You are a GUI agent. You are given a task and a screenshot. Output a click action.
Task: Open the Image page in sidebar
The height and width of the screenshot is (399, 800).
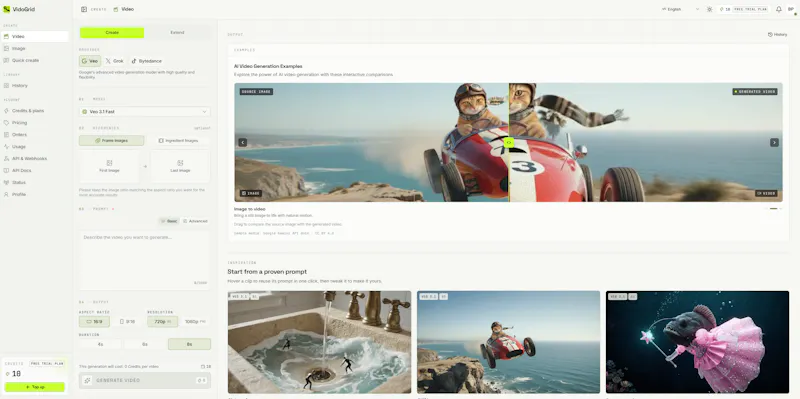click(x=34, y=48)
